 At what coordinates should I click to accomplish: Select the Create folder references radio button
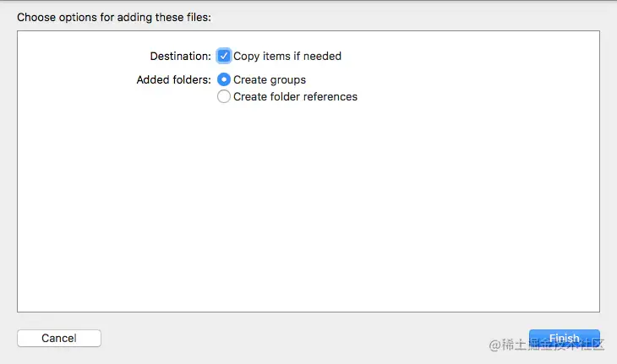(x=224, y=96)
